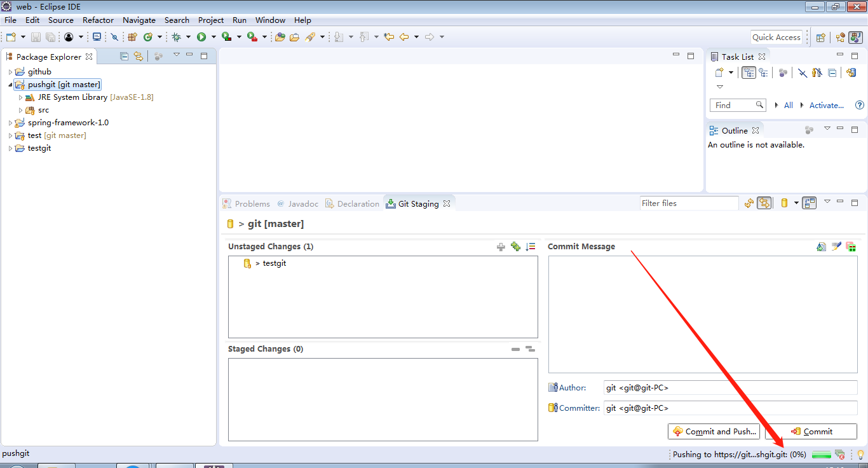Click the Filter files input field
This screenshot has height=468, width=868.
pos(689,203)
